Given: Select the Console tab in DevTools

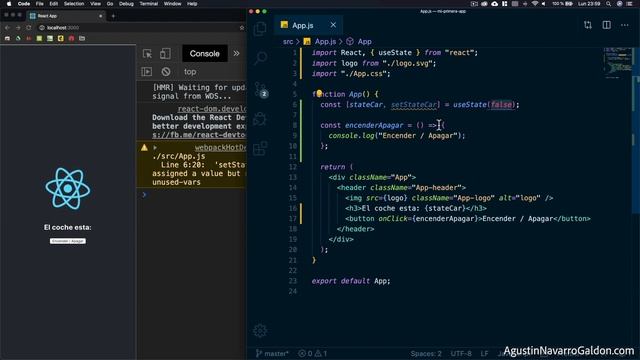Looking at the screenshot, I should pyautogui.click(x=204, y=53).
